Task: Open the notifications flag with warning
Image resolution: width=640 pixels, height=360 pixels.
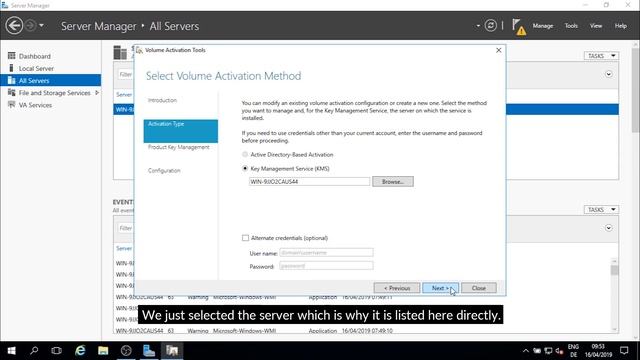Action: tap(519, 27)
